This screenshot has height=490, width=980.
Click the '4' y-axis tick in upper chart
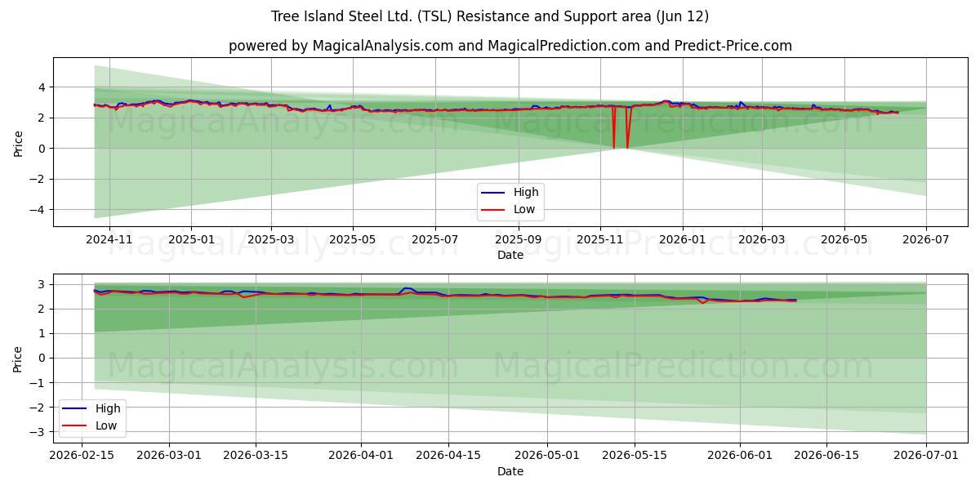tap(42, 87)
